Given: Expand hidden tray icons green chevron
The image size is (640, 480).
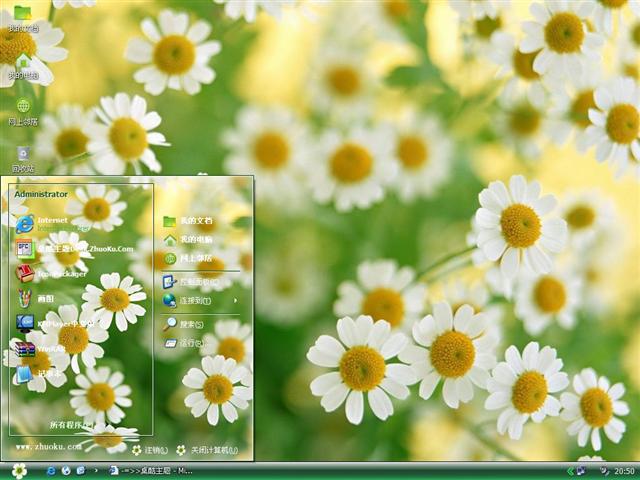Looking at the screenshot, I should (571, 471).
